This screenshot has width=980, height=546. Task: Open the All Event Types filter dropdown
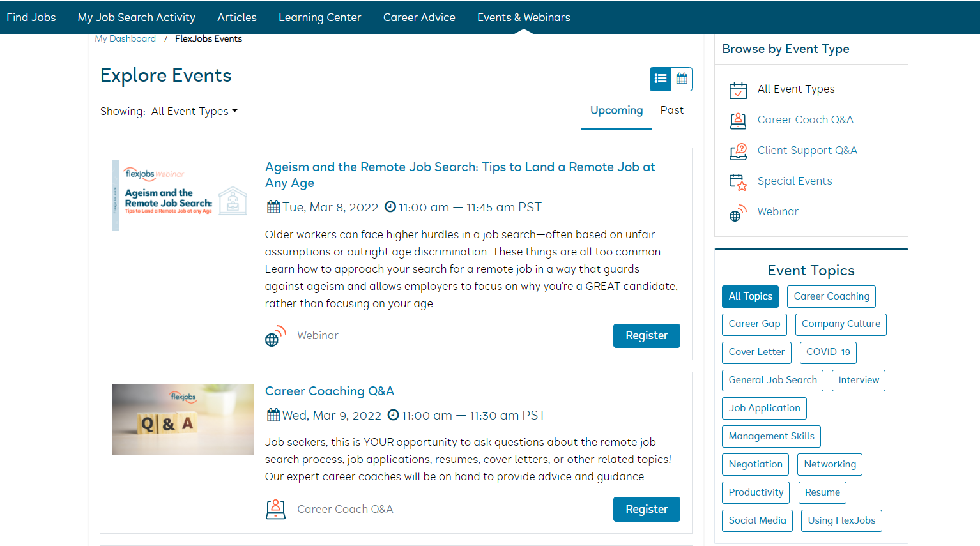[194, 111]
